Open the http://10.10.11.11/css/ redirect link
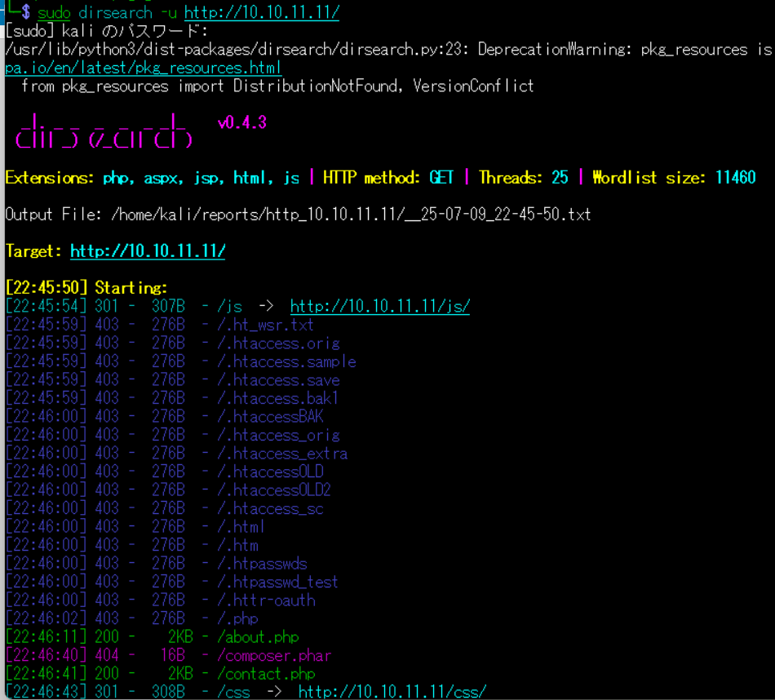This screenshot has height=700, width=775. tap(392, 692)
